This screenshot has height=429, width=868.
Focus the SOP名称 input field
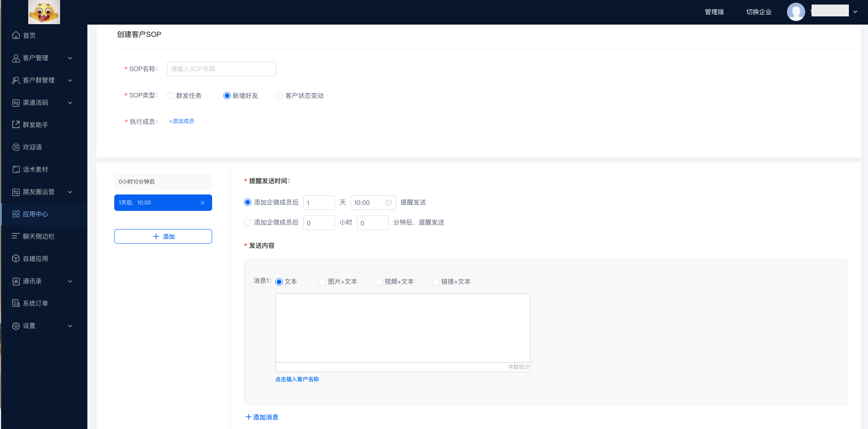click(222, 69)
